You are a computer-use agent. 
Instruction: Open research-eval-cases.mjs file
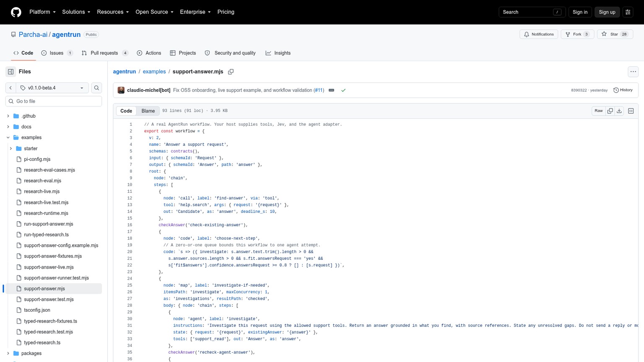point(49,170)
